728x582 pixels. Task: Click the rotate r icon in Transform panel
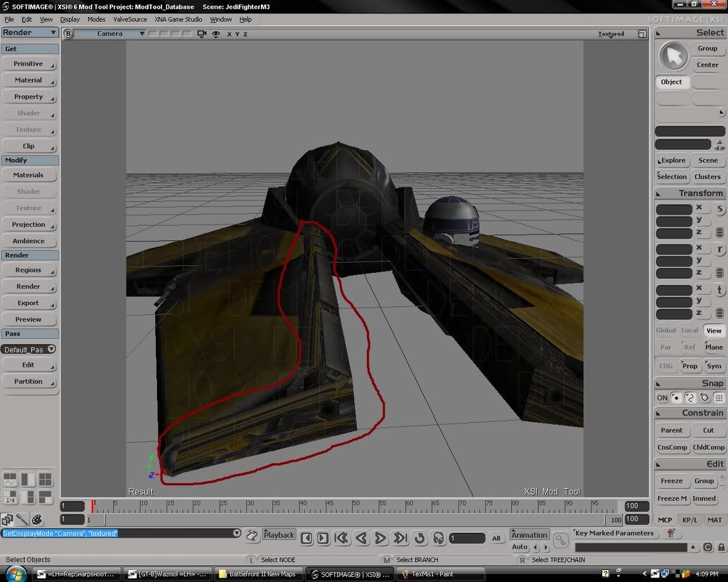point(719,249)
